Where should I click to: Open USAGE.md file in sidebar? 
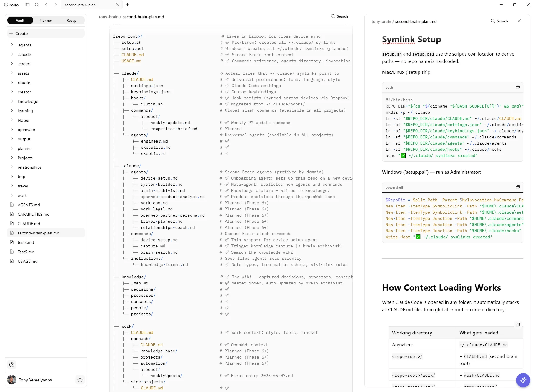pos(46,261)
